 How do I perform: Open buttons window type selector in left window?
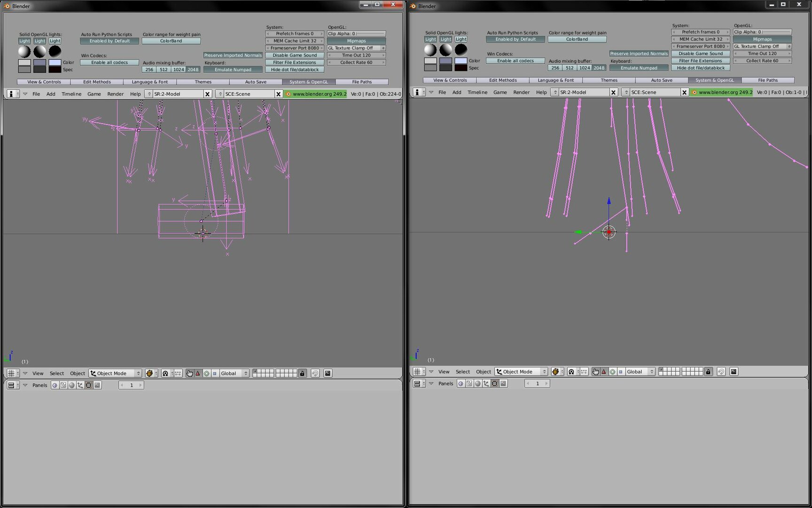click(x=12, y=385)
